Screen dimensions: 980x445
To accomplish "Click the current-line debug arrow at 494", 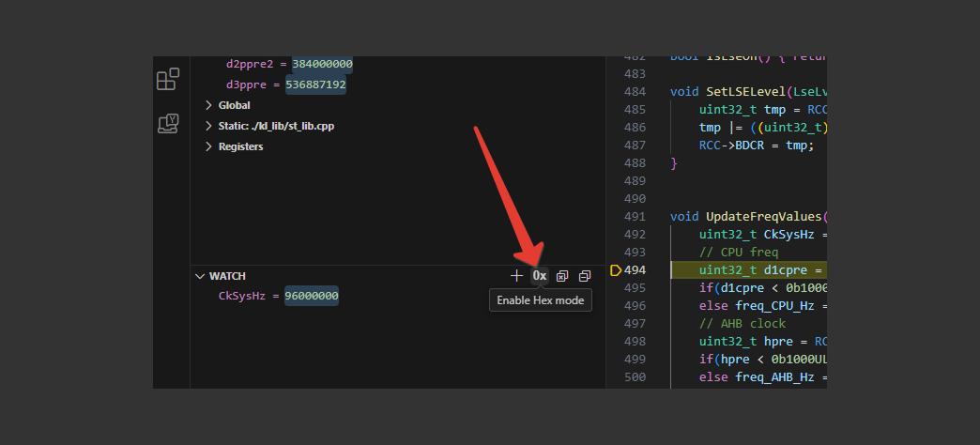I will click(x=615, y=270).
